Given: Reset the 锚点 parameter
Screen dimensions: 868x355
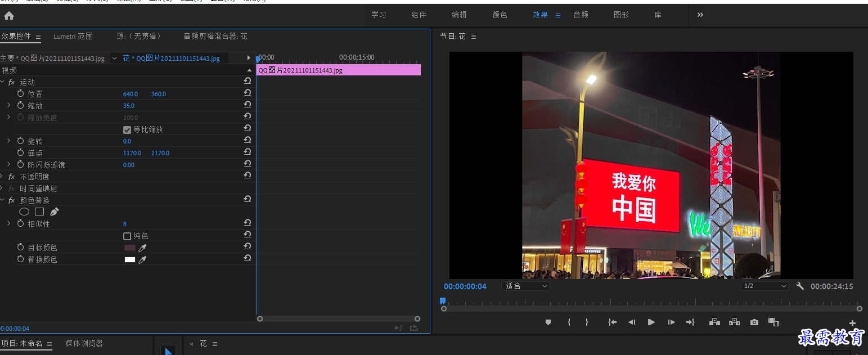Looking at the screenshot, I should [x=247, y=152].
